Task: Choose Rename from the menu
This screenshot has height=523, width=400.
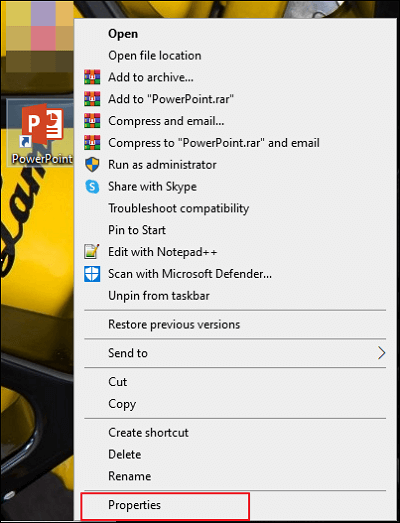Action: tap(129, 476)
